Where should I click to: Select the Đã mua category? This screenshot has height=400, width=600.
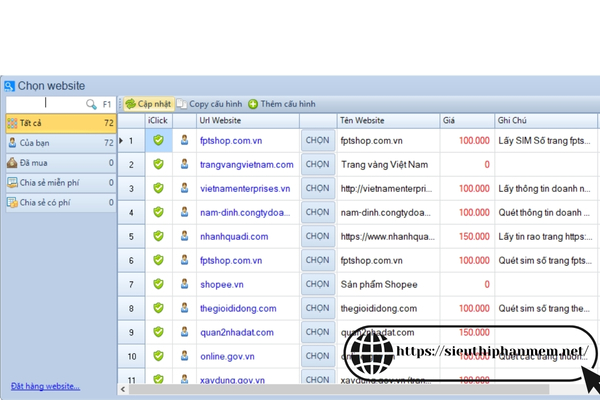tap(61, 163)
